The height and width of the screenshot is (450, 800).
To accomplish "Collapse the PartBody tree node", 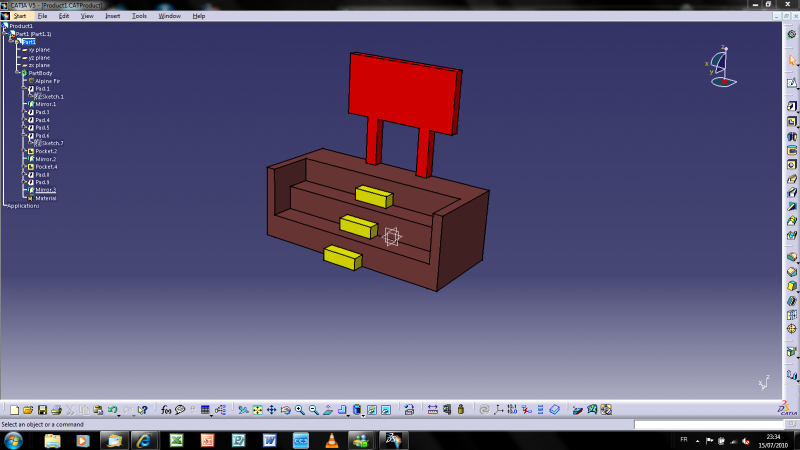I will pyautogui.click(x=18, y=73).
